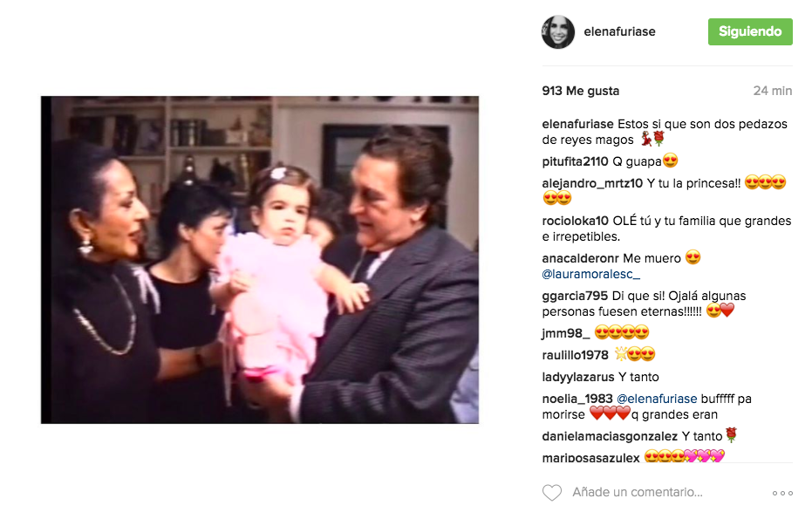This screenshot has width=812, height=519.
Task: Visit alejandro_mrtz10 commenter profile
Action: point(592,183)
